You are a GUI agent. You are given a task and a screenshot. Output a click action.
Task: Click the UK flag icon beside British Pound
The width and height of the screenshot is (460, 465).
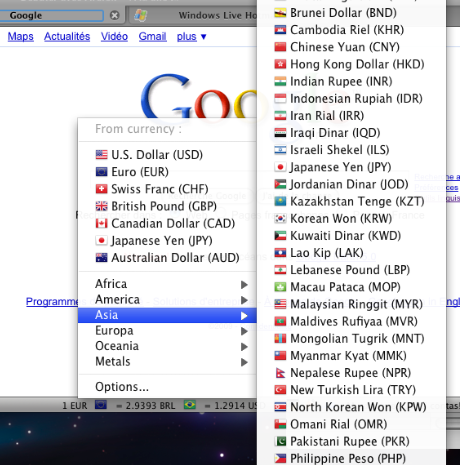pyautogui.click(x=101, y=206)
